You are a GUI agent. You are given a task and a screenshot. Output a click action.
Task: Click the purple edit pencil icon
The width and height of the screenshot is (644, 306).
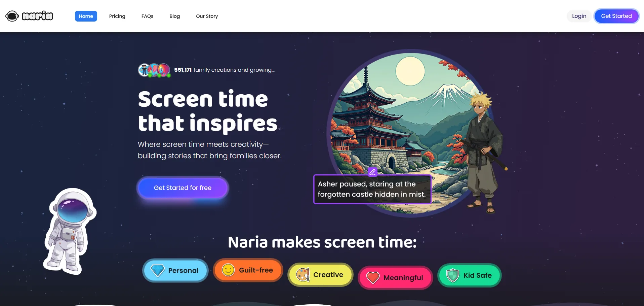coord(372,172)
